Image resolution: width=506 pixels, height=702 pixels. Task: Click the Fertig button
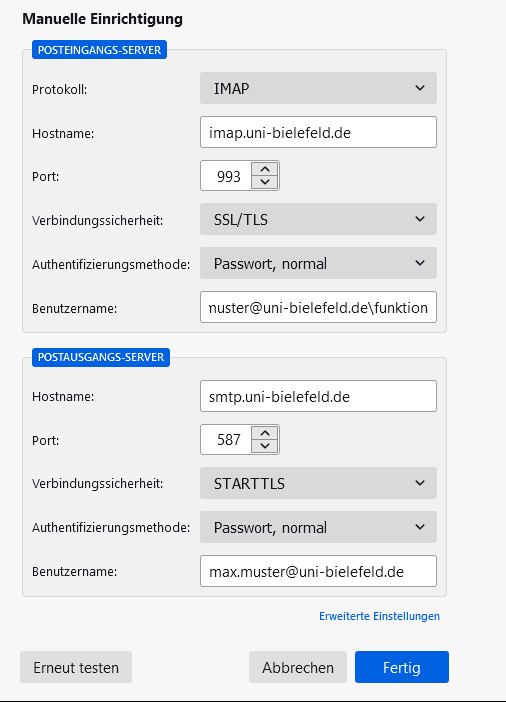point(402,667)
